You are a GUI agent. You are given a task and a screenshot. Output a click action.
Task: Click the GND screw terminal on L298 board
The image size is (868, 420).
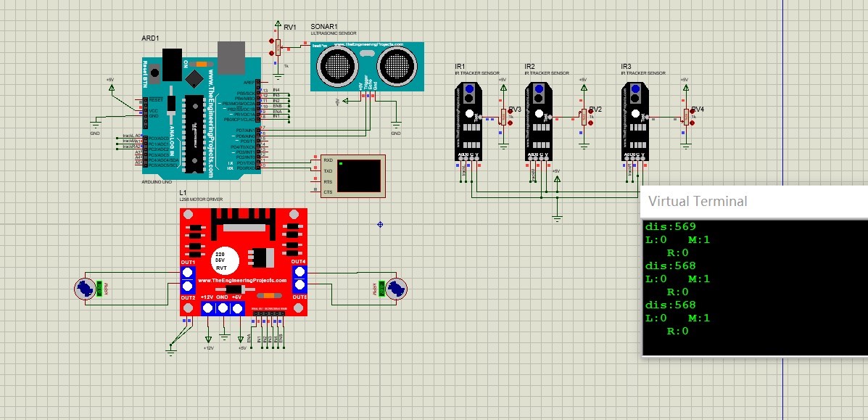pyautogui.click(x=223, y=308)
